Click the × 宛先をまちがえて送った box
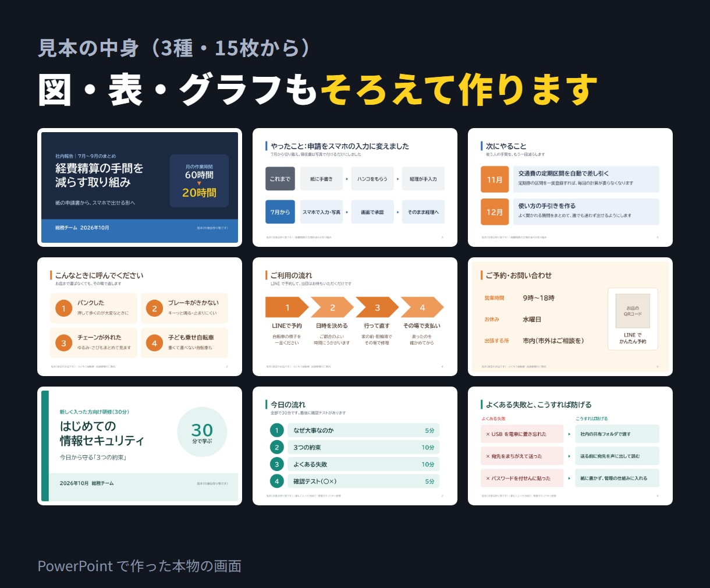This screenshot has height=588, width=710. point(522,456)
